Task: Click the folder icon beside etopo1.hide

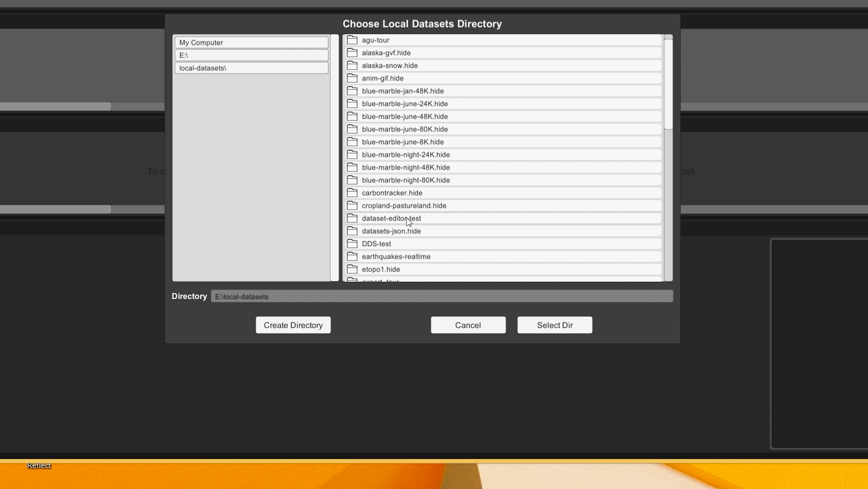Action: [x=352, y=269]
